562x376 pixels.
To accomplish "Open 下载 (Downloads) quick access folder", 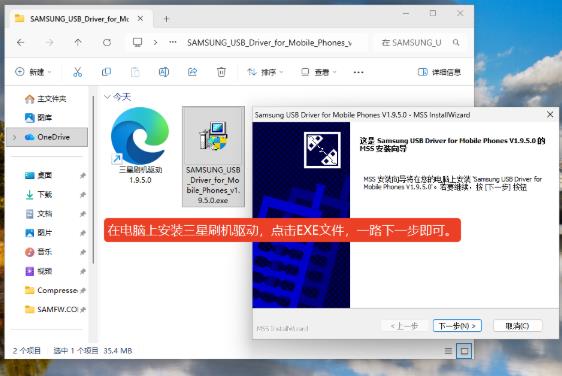I will click(39, 195).
